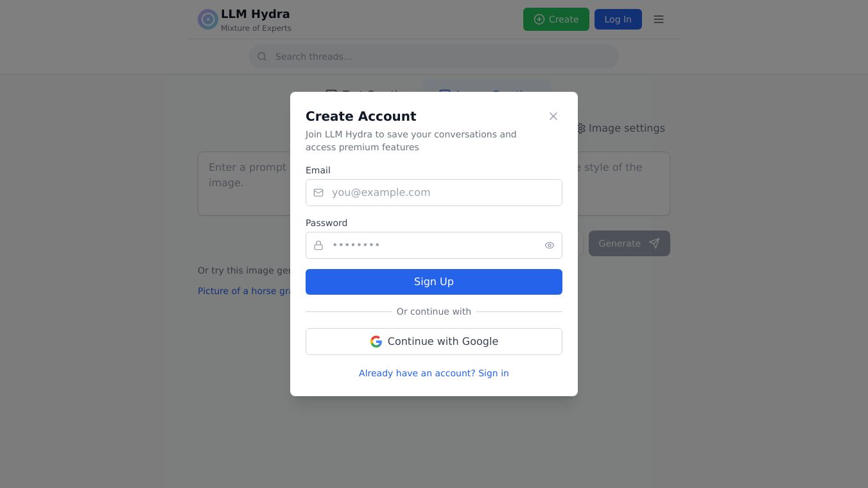Image resolution: width=868 pixels, height=488 pixels.
Task: Click the envelope icon in the Email field
Action: [x=318, y=193]
